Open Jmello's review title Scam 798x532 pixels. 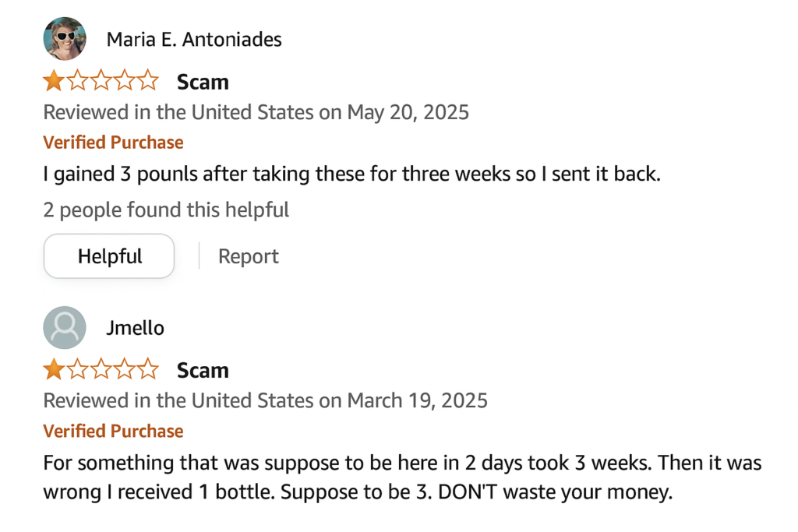point(203,370)
